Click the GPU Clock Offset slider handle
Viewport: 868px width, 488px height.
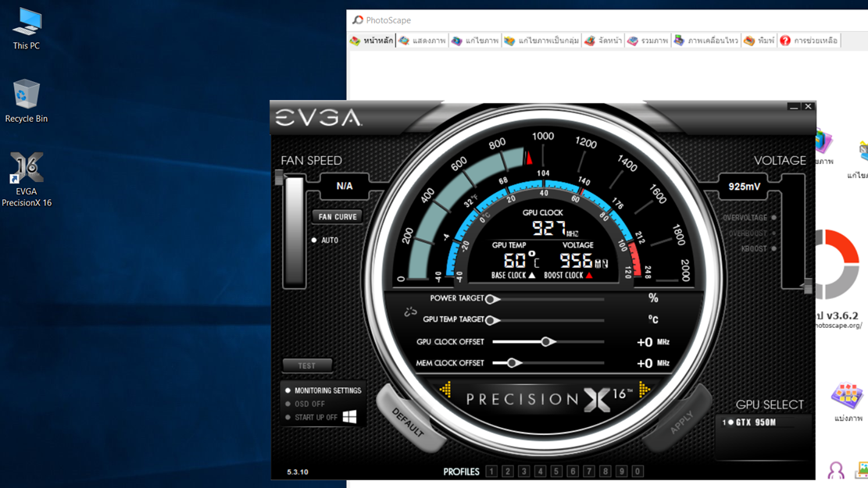(x=547, y=342)
